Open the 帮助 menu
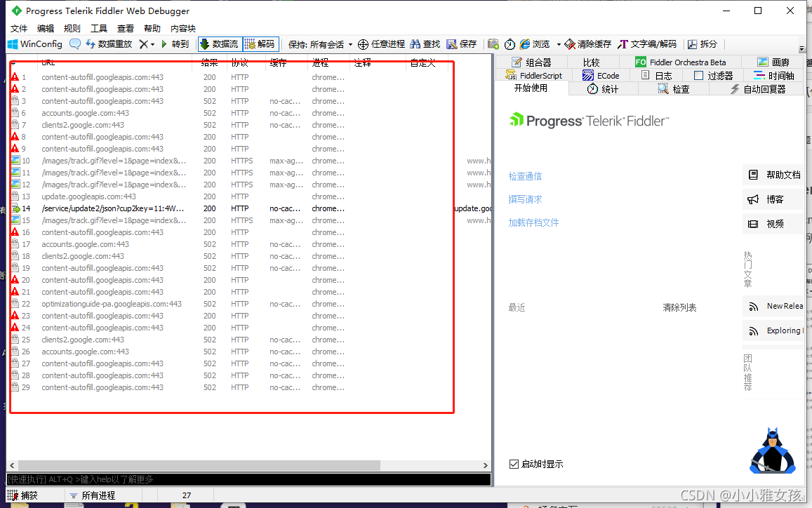Screen dimensions: 812x508 click(x=152, y=29)
